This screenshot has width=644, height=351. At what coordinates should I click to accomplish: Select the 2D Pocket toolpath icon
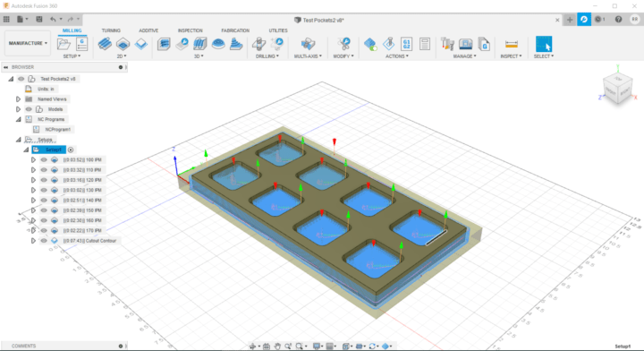tap(123, 44)
